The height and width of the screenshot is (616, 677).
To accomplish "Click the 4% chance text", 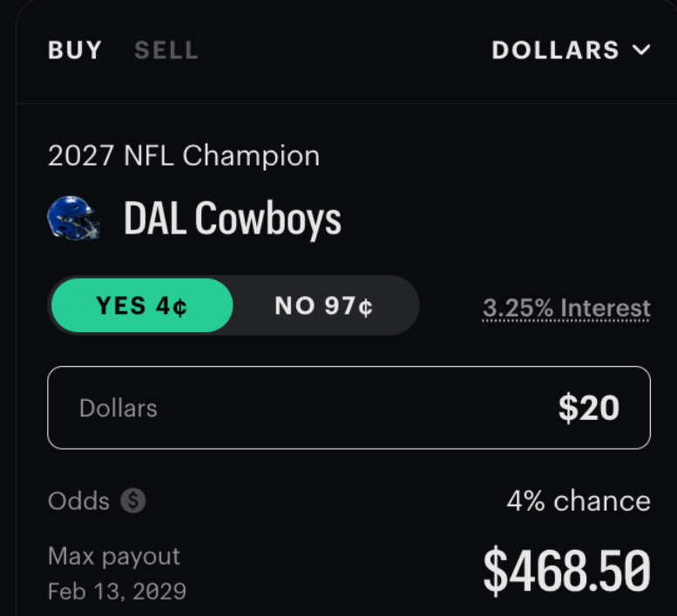I will pos(579,501).
